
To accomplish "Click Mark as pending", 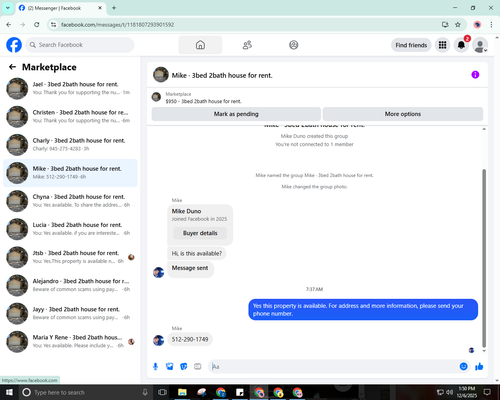I will tap(236, 114).
